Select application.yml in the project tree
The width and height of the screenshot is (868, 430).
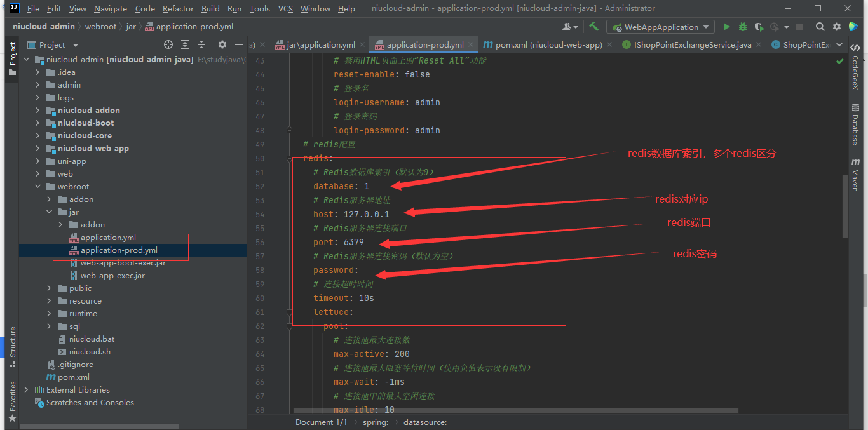click(x=108, y=238)
